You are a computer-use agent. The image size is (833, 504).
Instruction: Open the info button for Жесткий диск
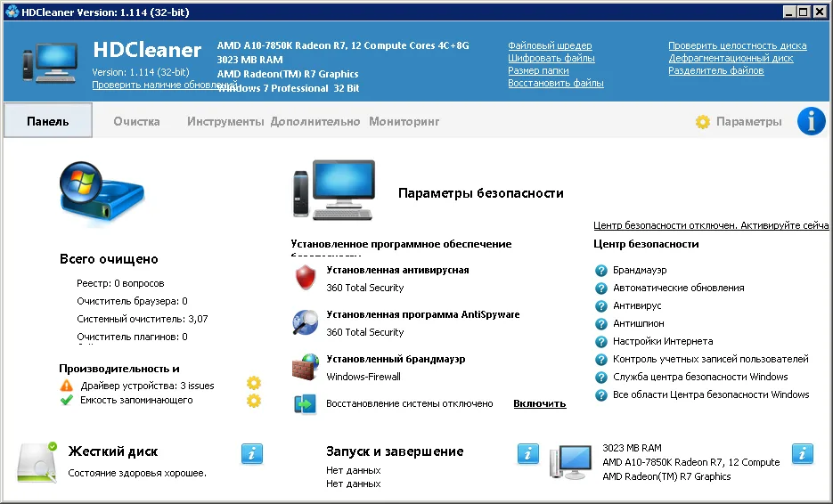click(252, 454)
